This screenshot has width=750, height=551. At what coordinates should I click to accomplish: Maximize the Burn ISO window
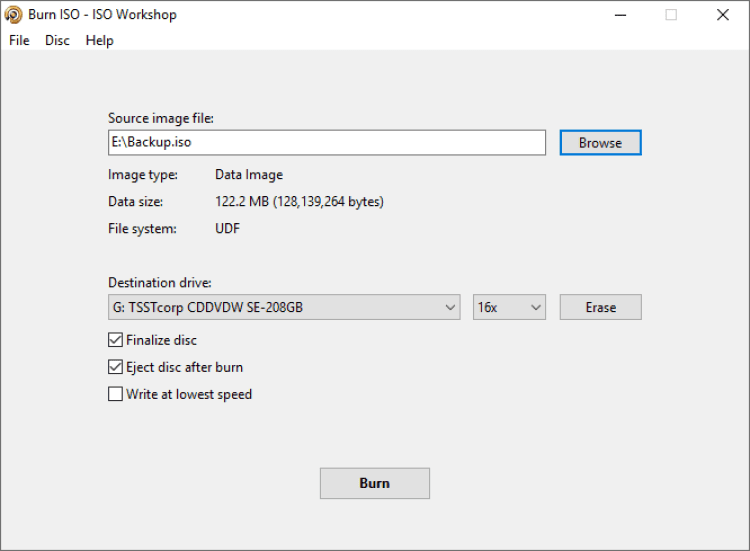[x=671, y=15]
